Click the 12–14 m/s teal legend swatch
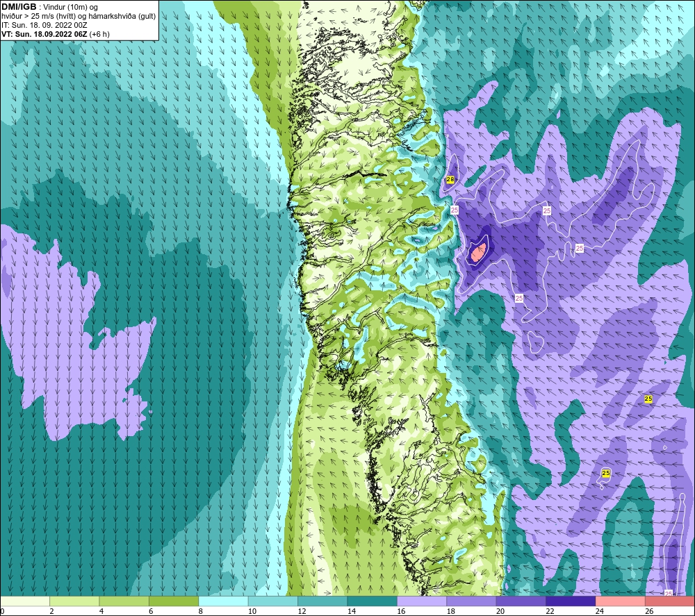 coord(322,601)
